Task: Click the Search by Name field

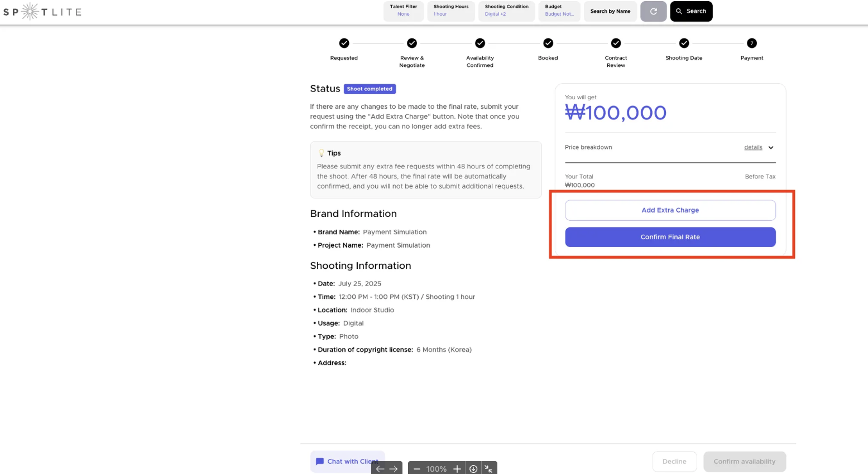Action: (610, 11)
